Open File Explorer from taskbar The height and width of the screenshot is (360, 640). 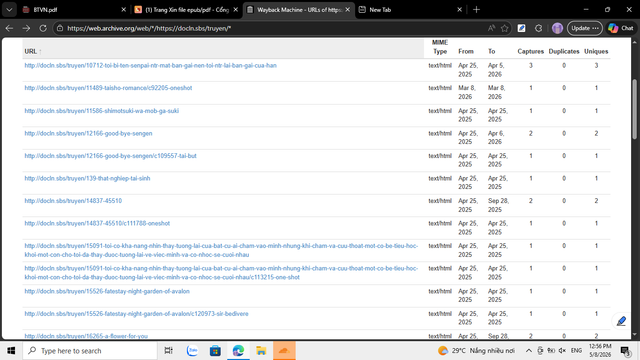[261, 351]
